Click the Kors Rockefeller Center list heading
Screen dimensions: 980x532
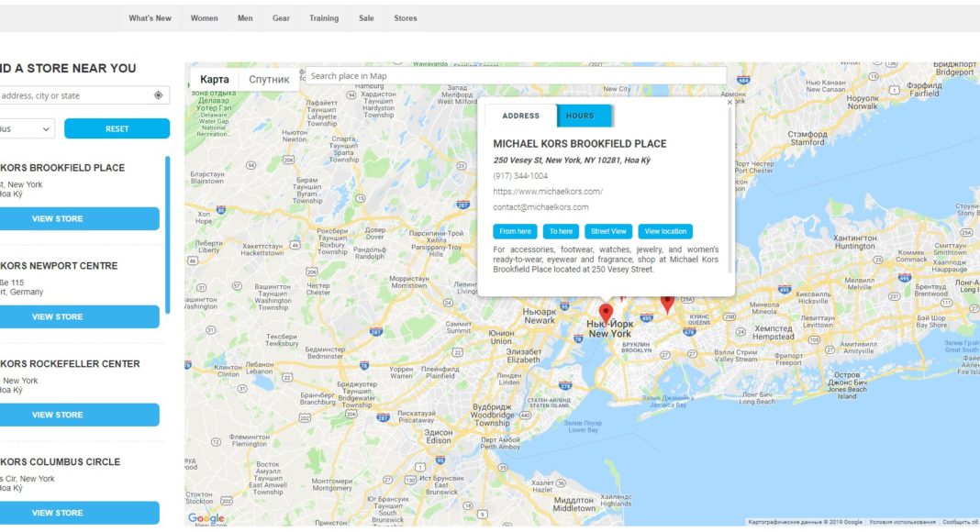70,364
